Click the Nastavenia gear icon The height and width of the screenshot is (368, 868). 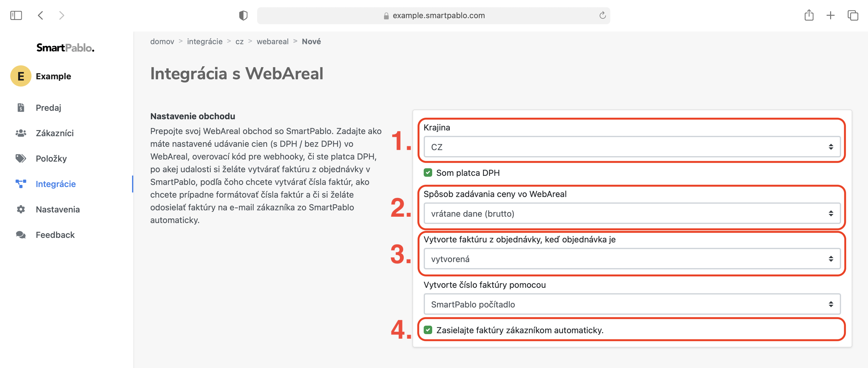click(21, 209)
